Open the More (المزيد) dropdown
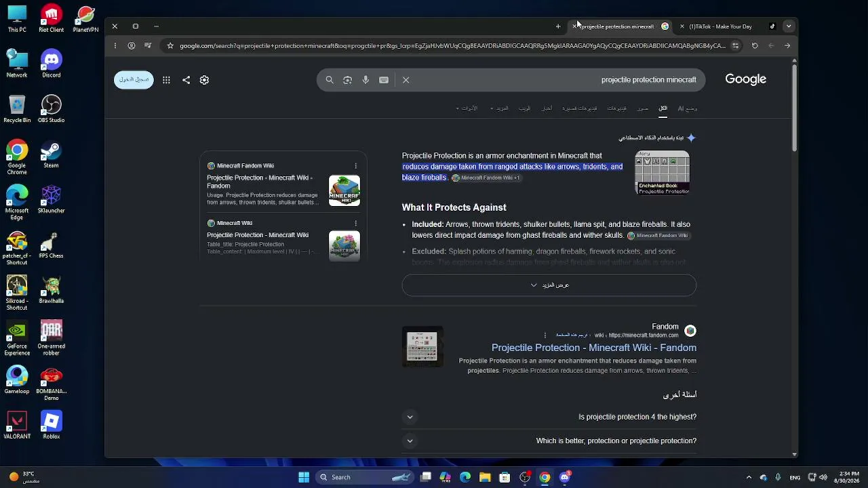 click(499, 108)
